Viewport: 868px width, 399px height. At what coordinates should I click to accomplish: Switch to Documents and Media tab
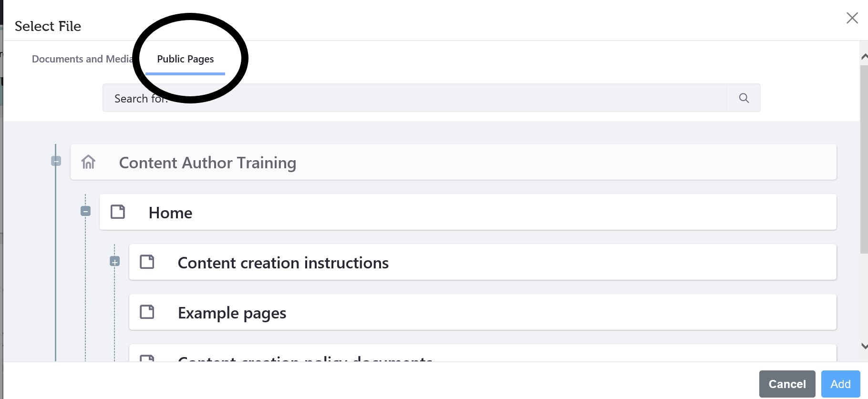tap(82, 59)
